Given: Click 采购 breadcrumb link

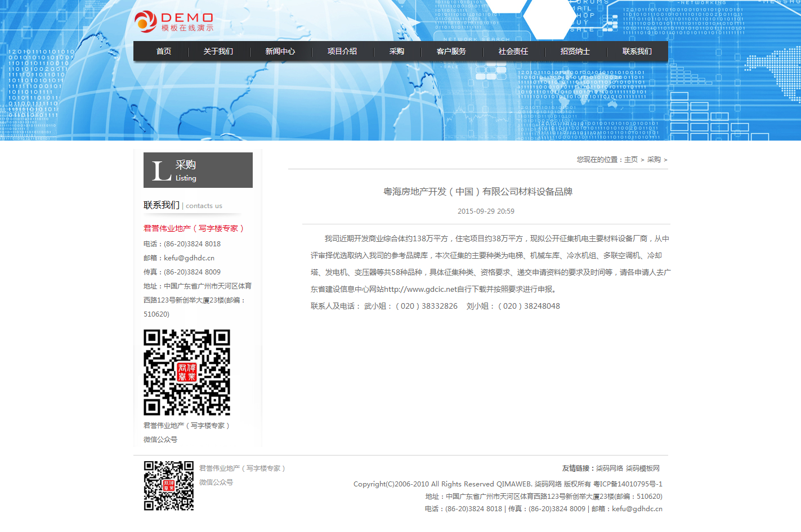Looking at the screenshot, I should coord(654,160).
